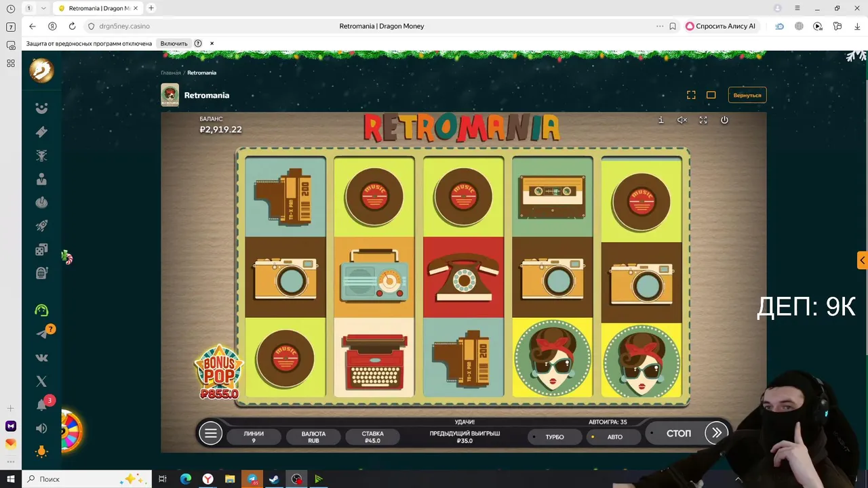
Task: Toggle site sound speaker in sidebar
Action: (41, 428)
